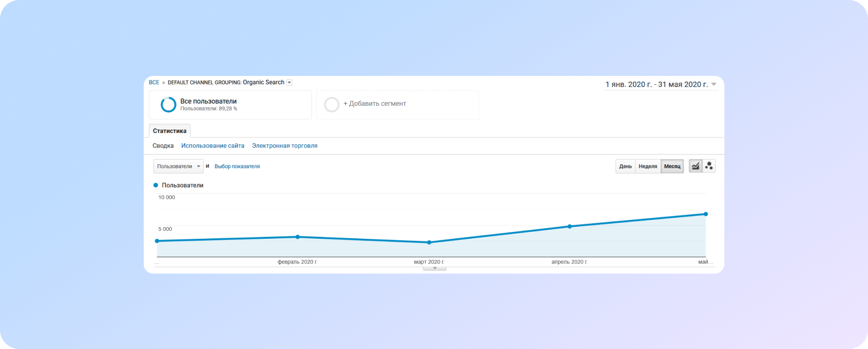Click the 5 000 axis value
The height and width of the screenshot is (349, 868).
coord(165,229)
